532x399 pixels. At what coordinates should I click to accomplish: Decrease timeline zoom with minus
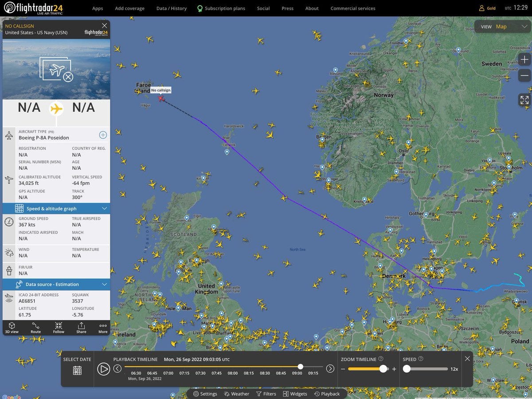(x=343, y=369)
